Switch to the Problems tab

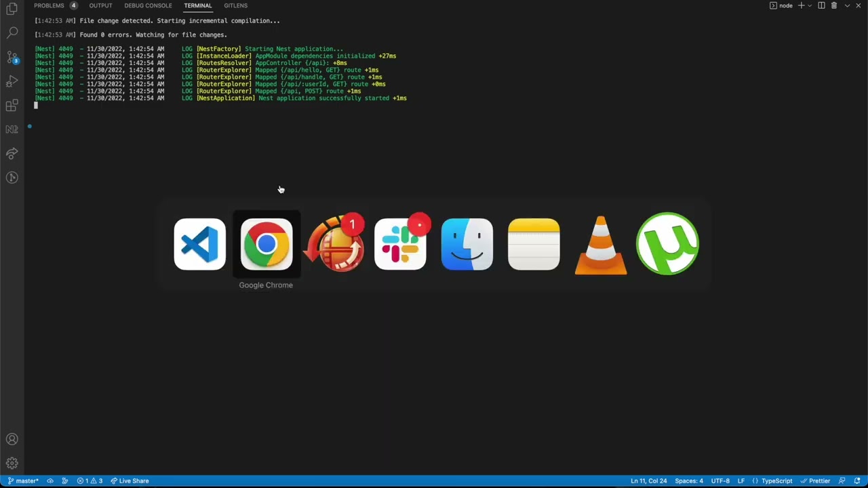point(49,5)
